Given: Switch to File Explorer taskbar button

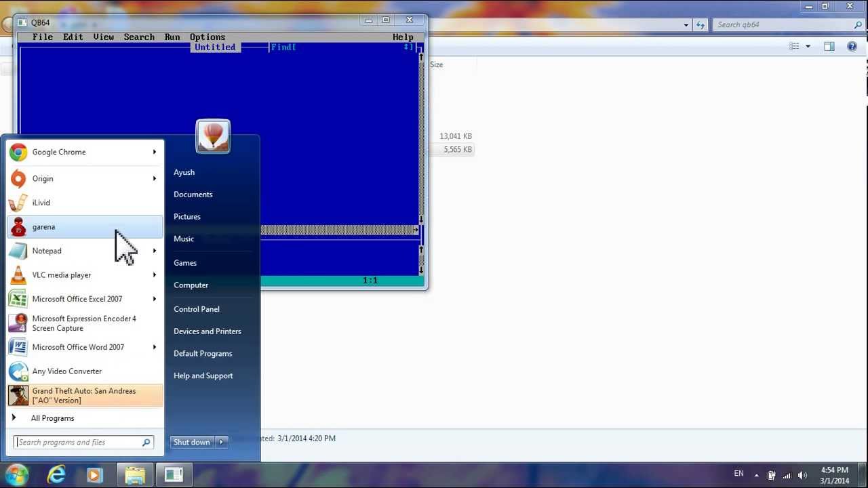Looking at the screenshot, I should click(135, 474).
